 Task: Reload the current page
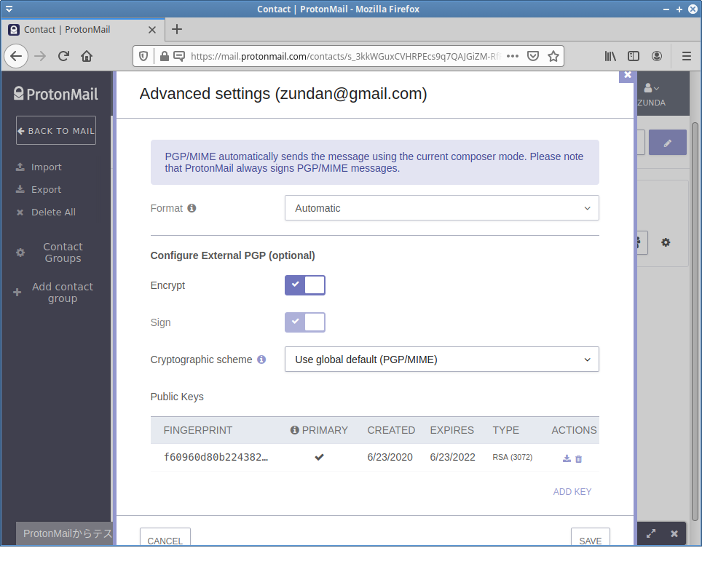(x=63, y=56)
